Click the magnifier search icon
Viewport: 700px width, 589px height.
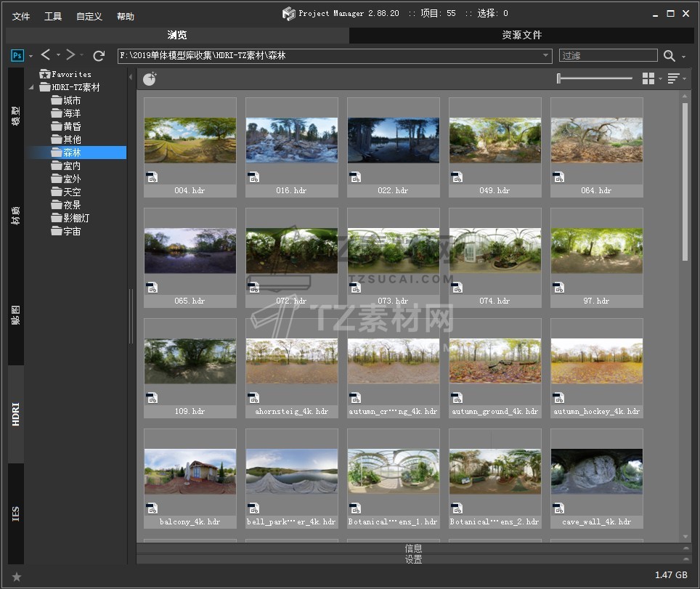[x=669, y=56]
